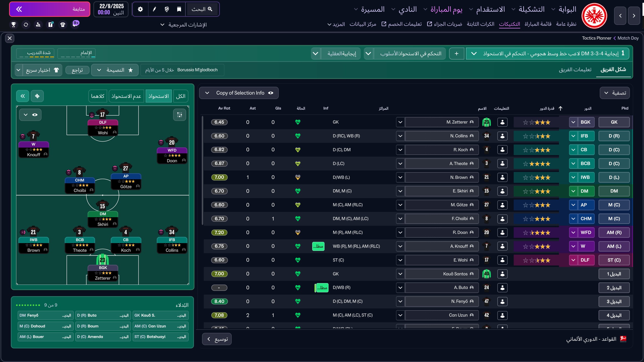
Task: Click the notifications bubble with 9+ badge
Action: (x=75, y=24)
